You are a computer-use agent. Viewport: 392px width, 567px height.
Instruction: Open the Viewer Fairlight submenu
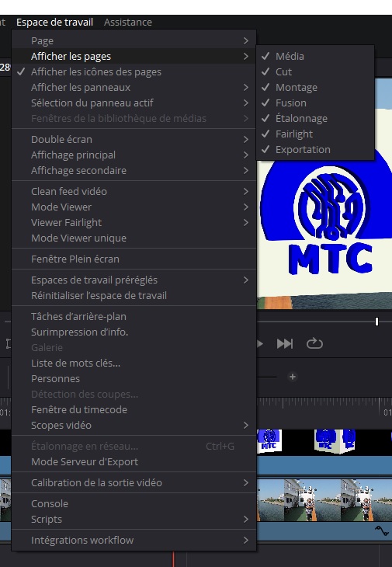(134, 223)
